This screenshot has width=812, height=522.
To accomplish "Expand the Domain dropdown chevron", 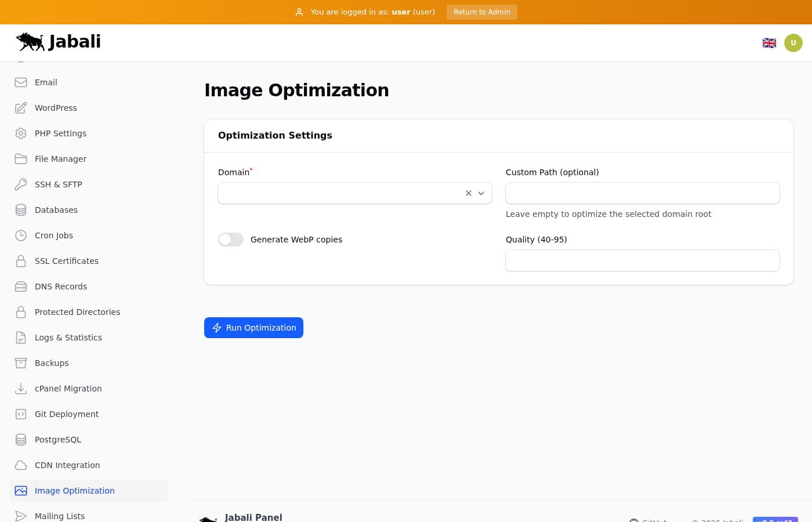I will (481, 193).
